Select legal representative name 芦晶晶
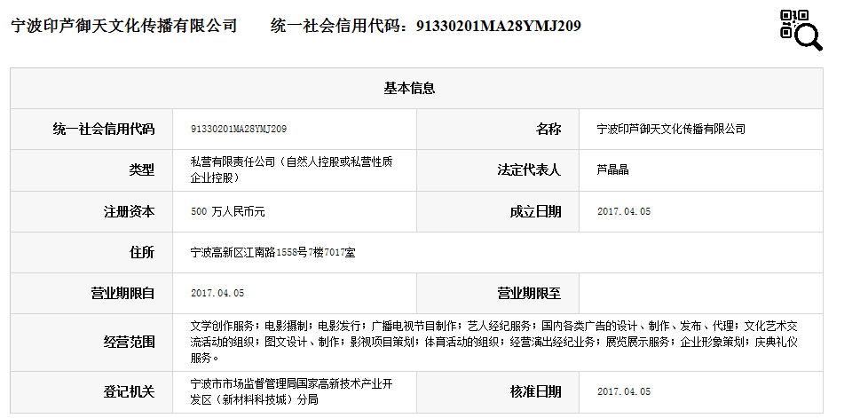Image resolution: width=868 pixels, height=418 pixels. pyautogui.click(x=612, y=170)
